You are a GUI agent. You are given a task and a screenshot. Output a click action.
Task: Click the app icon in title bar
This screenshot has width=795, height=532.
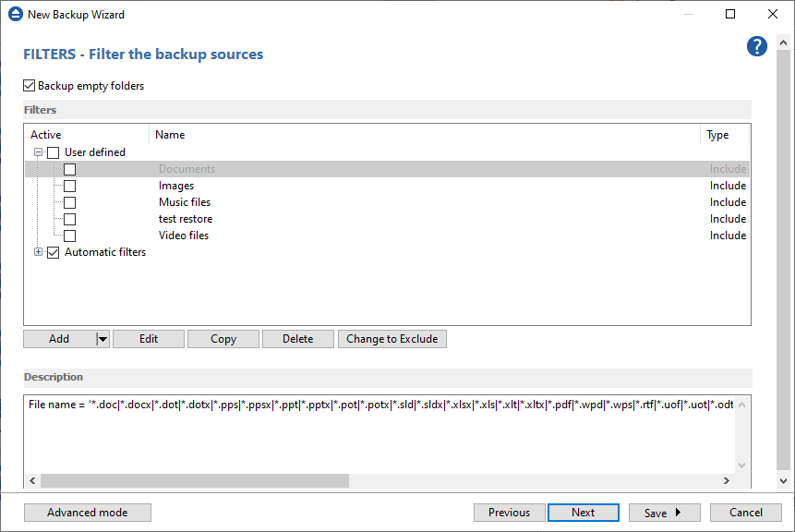tap(14, 15)
